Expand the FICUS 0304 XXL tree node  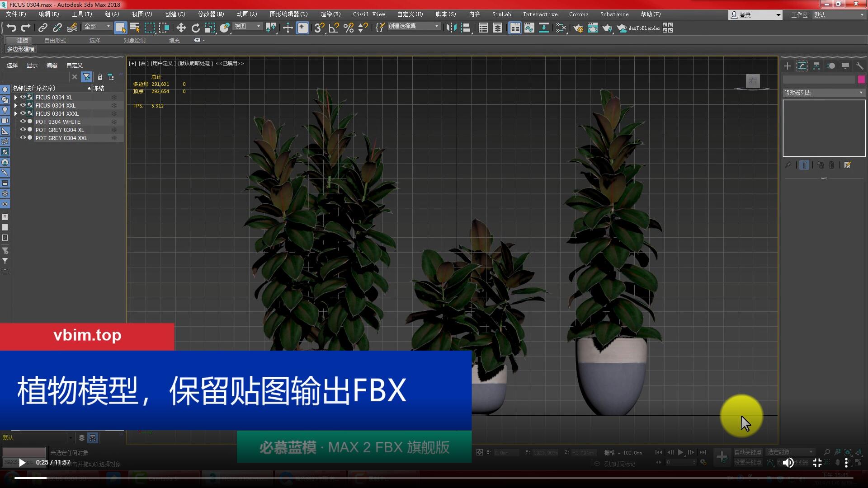pyautogui.click(x=16, y=105)
